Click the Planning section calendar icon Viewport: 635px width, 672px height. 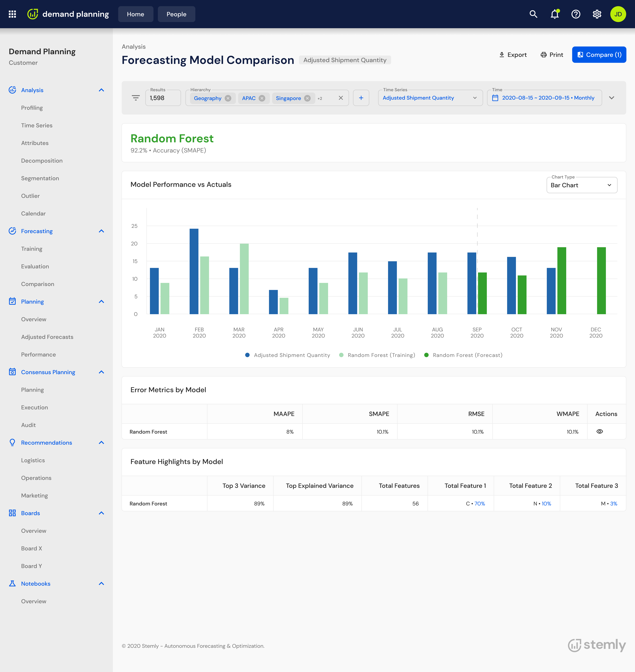click(x=12, y=301)
